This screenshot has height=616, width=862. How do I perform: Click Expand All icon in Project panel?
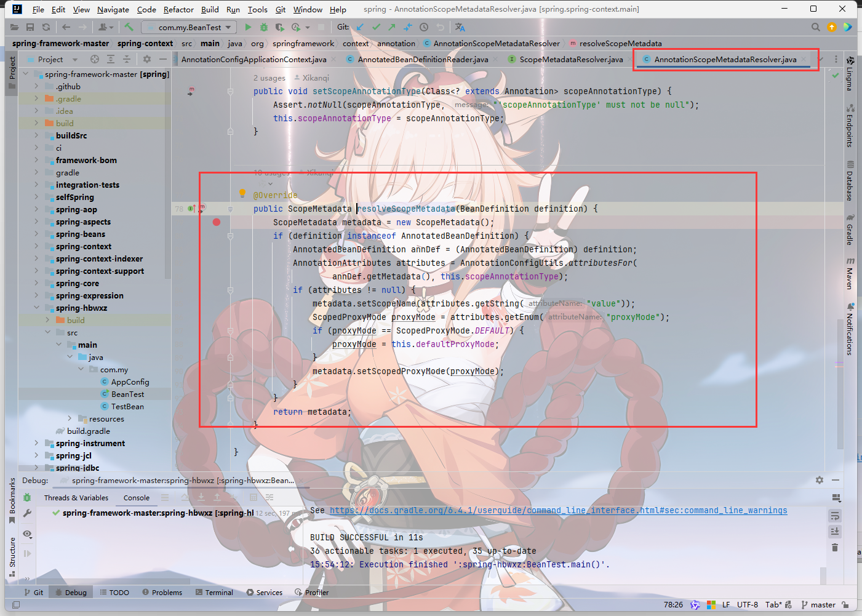tap(111, 59)
